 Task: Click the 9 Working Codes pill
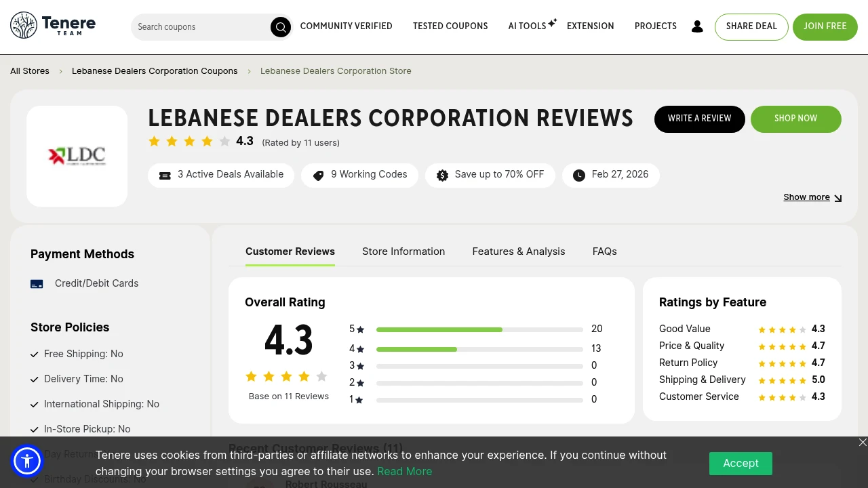360,176
